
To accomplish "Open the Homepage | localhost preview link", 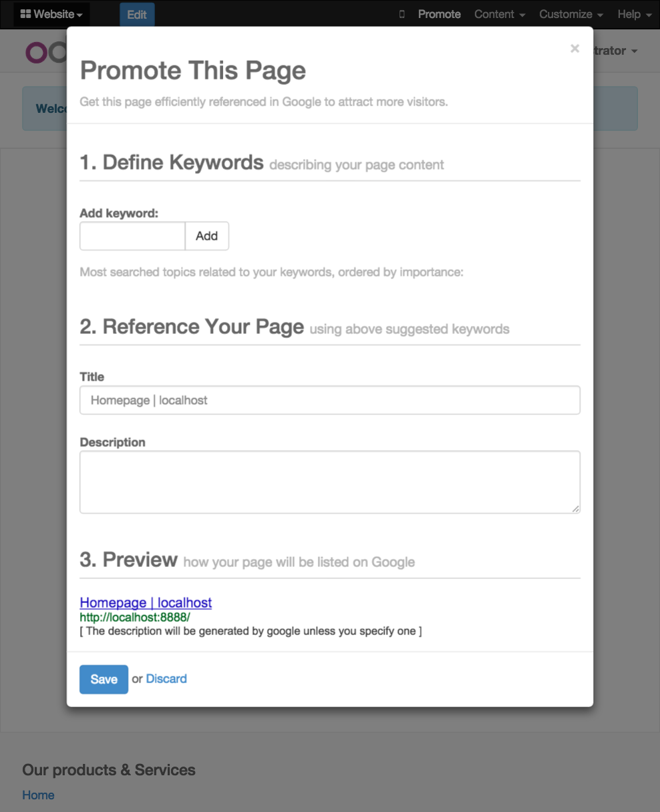I will pyautogui.click(x=146, y=602).
